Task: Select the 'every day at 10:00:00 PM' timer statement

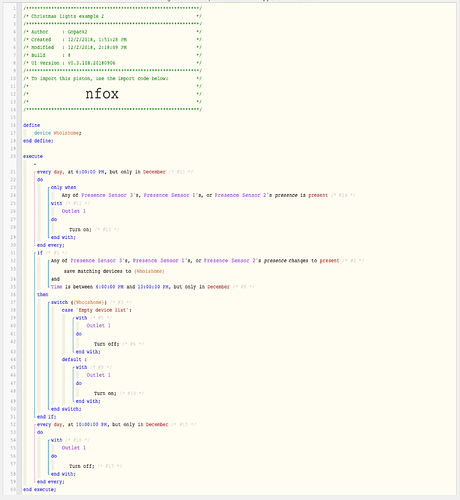Action: coord(102,425)
